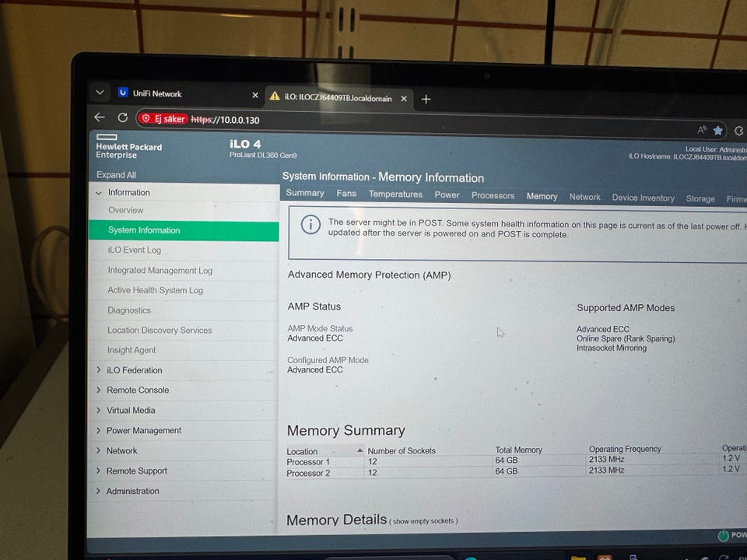Click the 2133 MHz value for Processor 1
The height and width of the screenshot is (560, 747).
(606, 460)
